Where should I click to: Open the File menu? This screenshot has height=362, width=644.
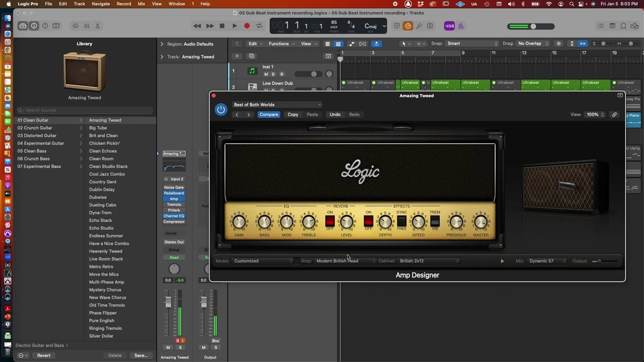point(48,4)
